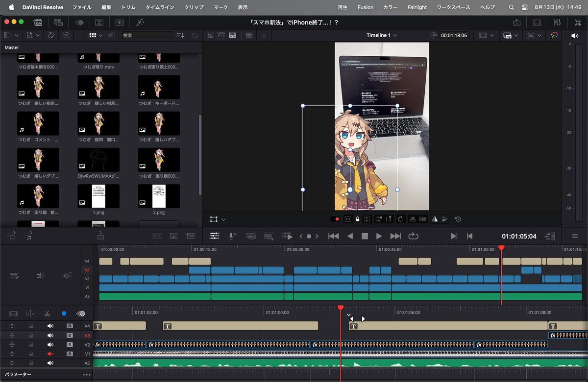Select source clip viewer mode icon
The height and width of the screenshot is (382, 588).
click(210, 35)
